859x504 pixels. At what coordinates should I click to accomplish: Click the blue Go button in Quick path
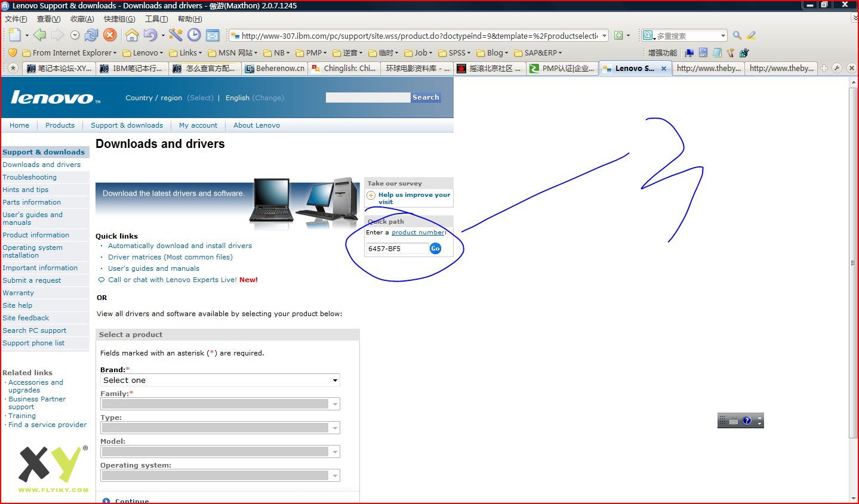(x=435, y=248)
